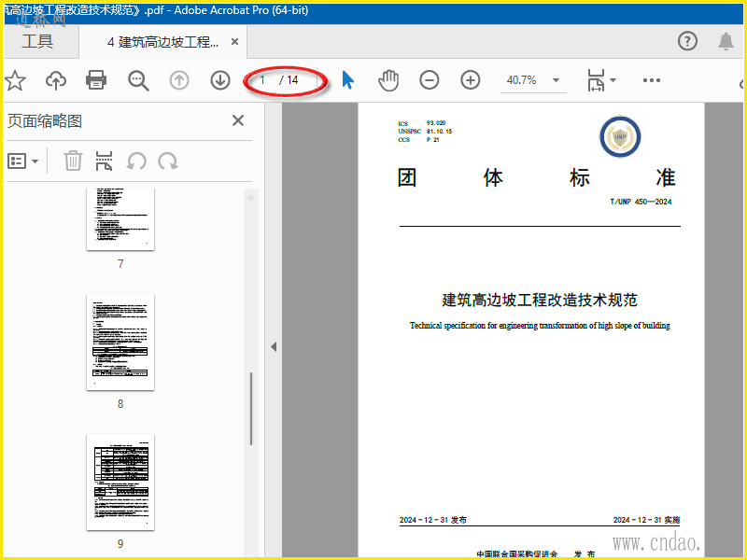Select page 9 thumbnail
This screenshot has height=560, width=747.
tap(120, 482)
